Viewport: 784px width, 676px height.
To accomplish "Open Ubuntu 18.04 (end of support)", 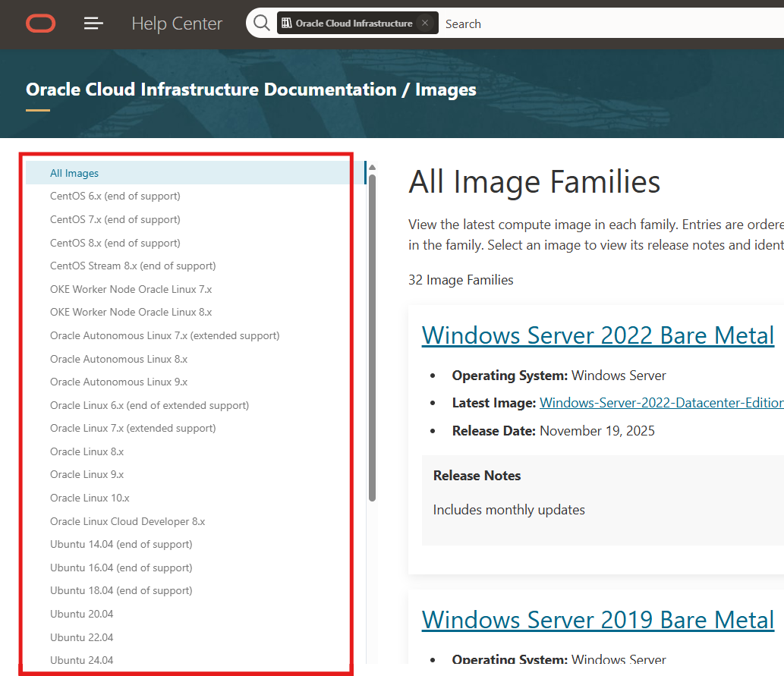I will click(x=121, y=590).
